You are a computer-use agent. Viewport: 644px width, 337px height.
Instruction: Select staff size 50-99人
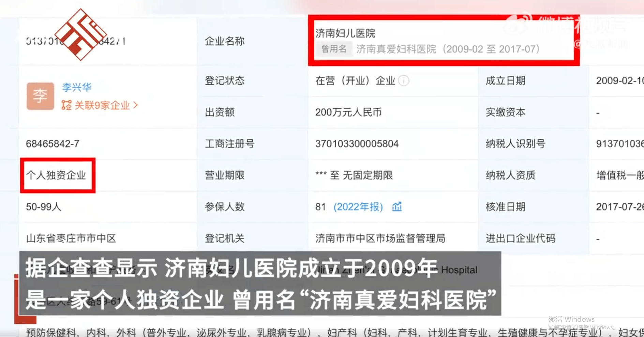click(x=44, y=206)
